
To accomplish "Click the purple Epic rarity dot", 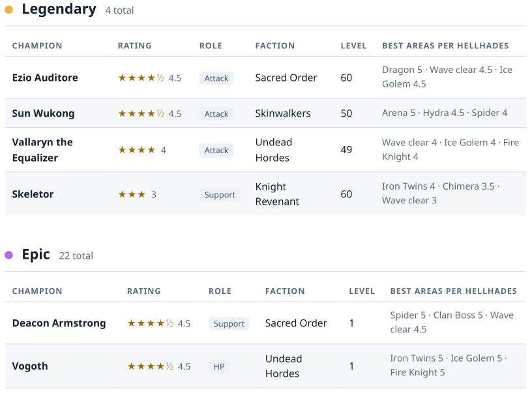I will click(x=9, y=256).
